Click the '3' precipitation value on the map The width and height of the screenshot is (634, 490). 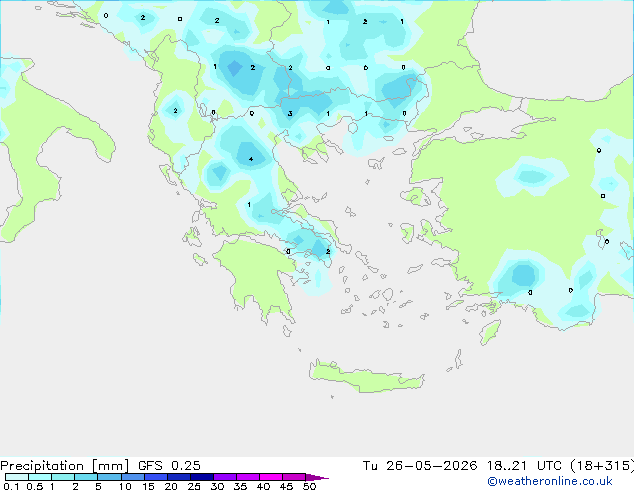[x=290, y=114]
